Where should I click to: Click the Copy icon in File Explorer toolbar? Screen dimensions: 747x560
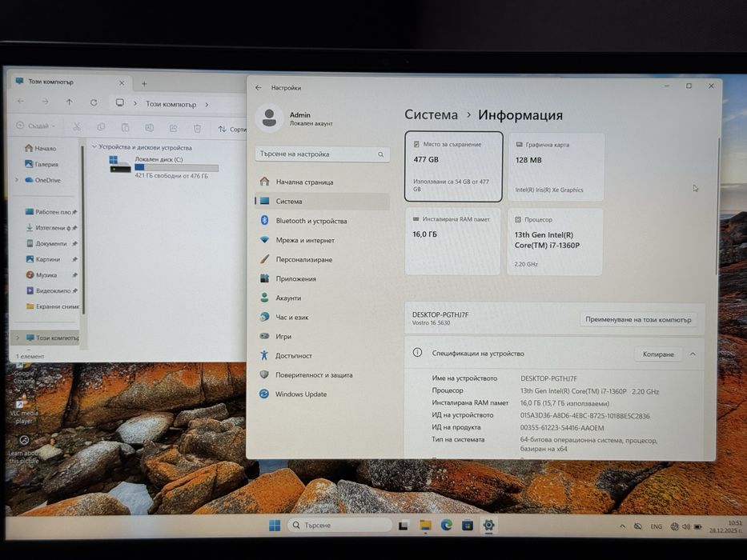pos(101,127)
